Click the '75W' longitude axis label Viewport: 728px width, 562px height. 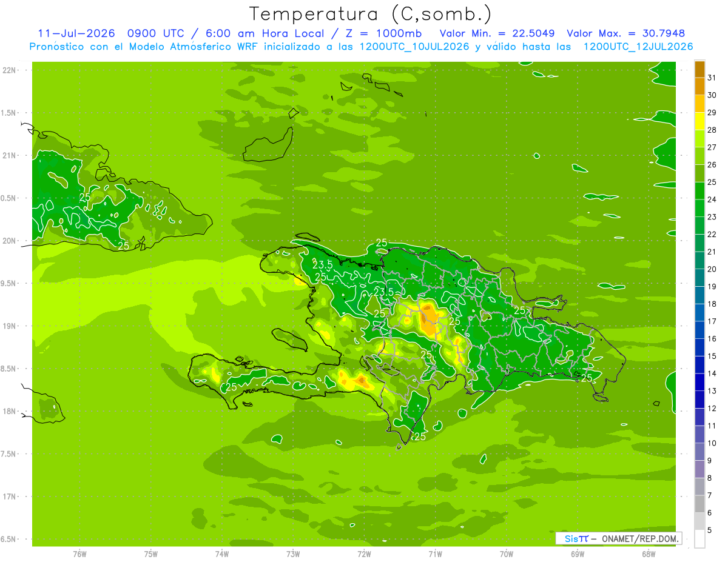(x=150, y=554)
